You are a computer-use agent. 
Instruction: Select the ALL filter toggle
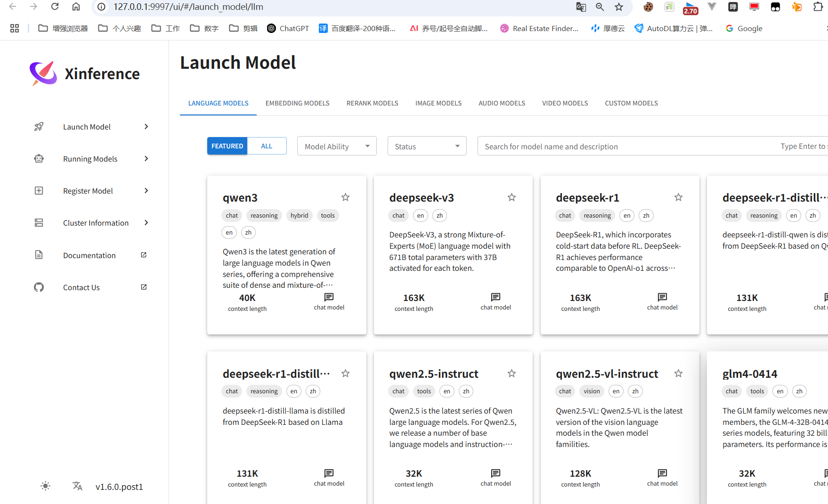[x=267, y=146]
